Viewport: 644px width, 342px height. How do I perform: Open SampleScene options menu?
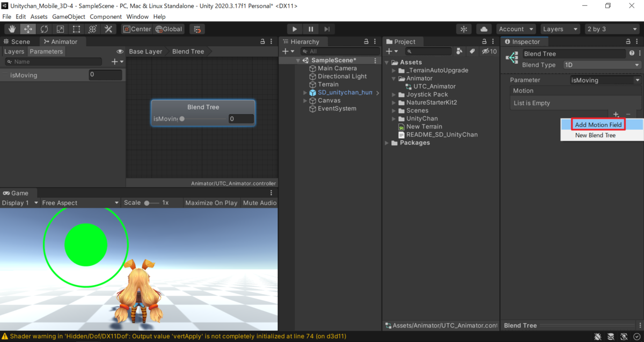click(374, 61)
